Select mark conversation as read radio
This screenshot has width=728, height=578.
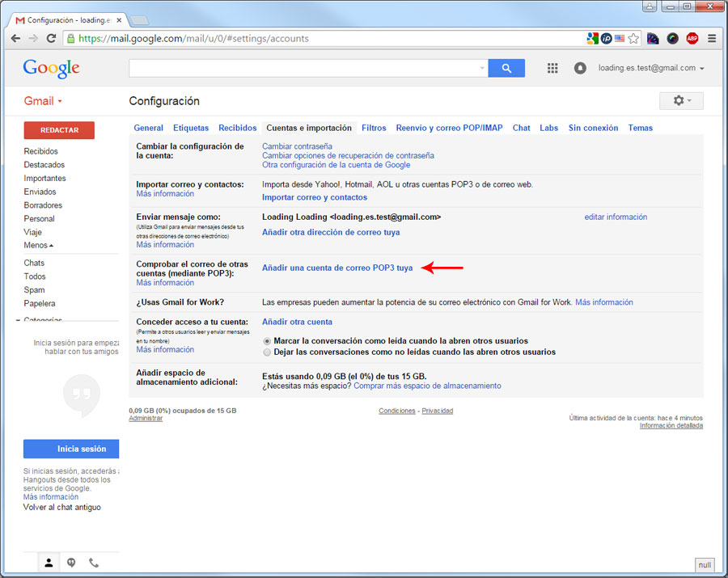(267, 341)
